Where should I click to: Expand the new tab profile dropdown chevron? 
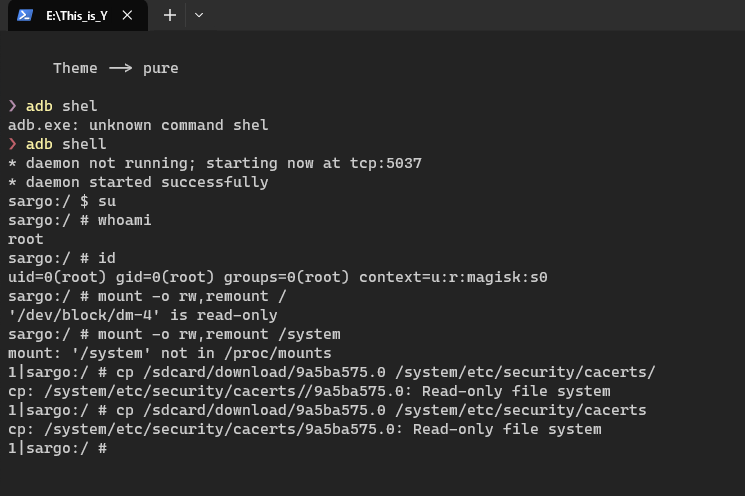coord(199,16)
